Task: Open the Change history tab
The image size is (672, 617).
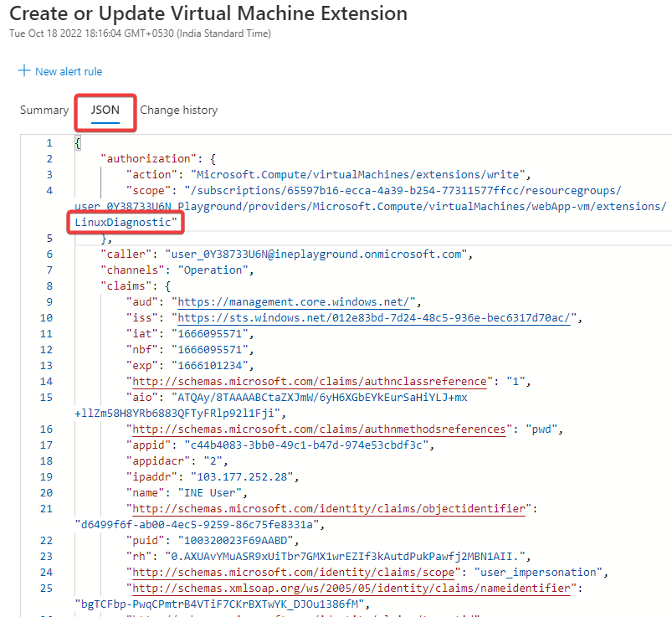Action: (x=178, y=111)
